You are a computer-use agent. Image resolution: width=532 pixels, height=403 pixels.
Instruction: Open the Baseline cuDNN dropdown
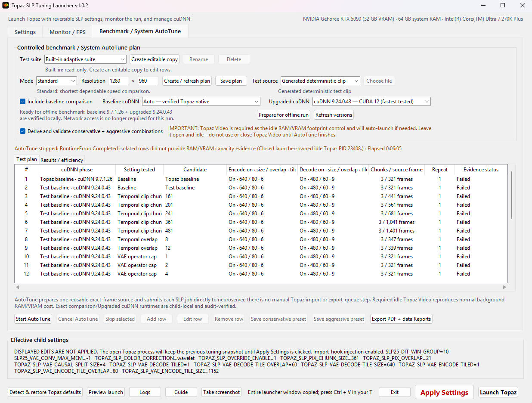(201, 102)
